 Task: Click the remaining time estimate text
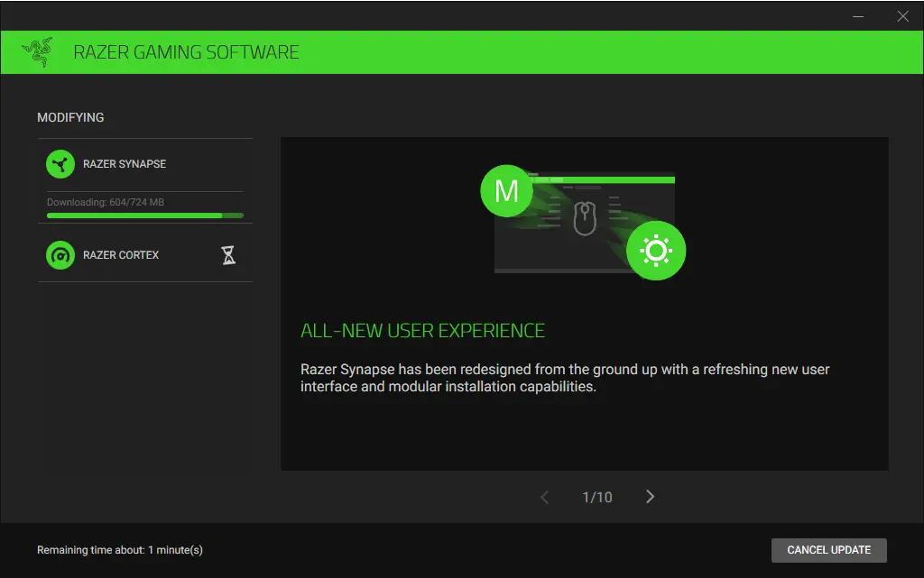[119, 550]
